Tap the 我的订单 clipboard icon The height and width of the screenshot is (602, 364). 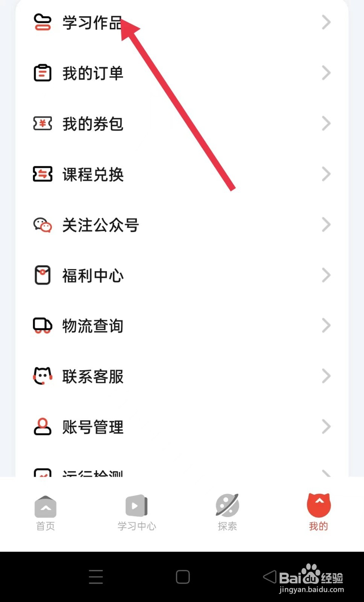tap(42, 73)
